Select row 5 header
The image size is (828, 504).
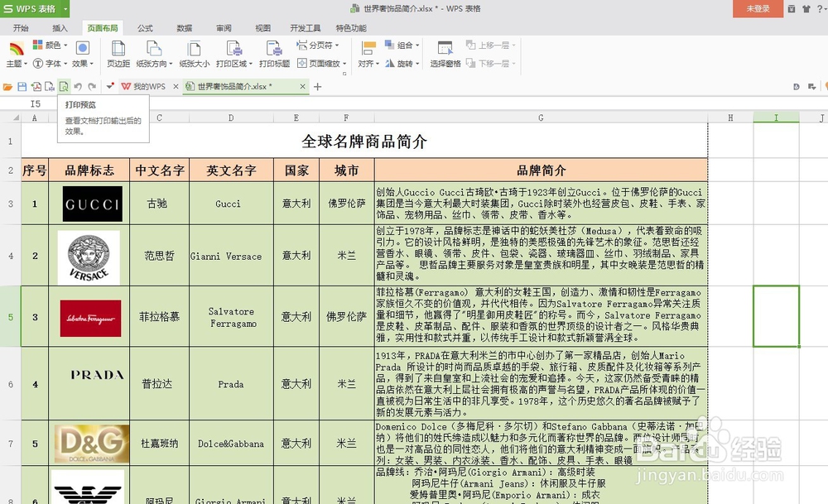pos(11,317)
